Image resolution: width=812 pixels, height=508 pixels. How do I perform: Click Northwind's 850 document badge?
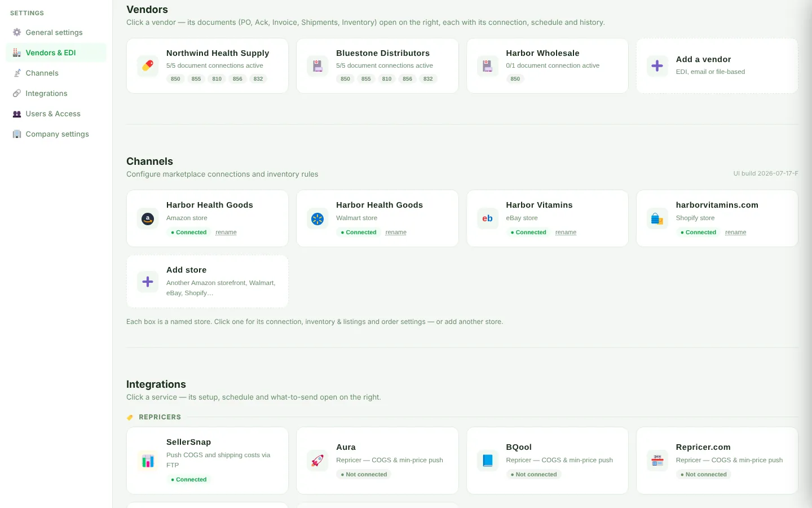tap(175, 79)
